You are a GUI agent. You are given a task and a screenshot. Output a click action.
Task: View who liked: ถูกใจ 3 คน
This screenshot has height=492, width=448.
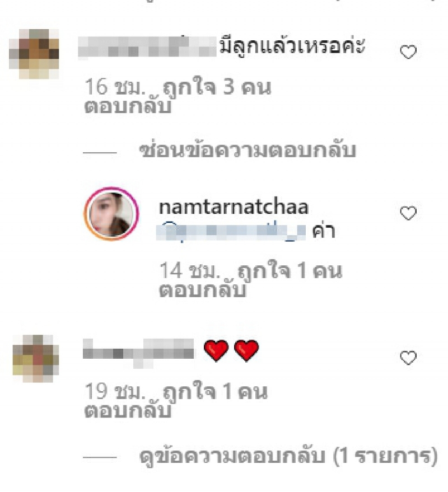pos(217,87)
